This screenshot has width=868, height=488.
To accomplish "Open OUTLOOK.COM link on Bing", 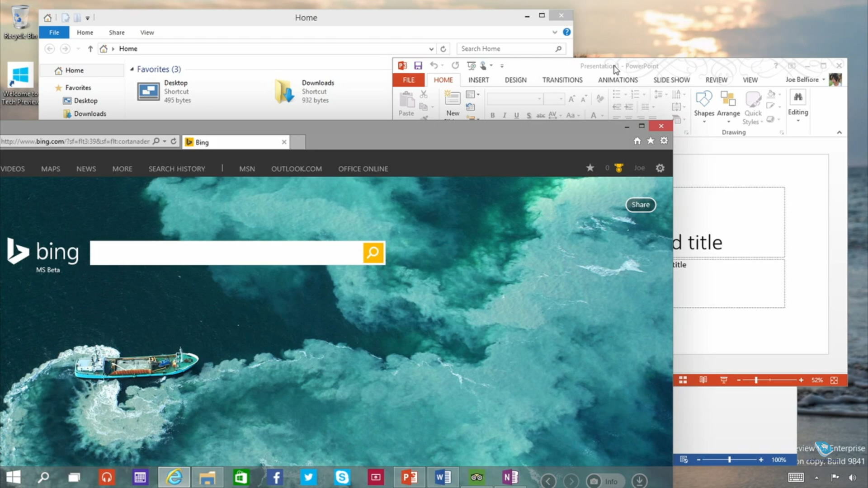I will pos(297,169).
